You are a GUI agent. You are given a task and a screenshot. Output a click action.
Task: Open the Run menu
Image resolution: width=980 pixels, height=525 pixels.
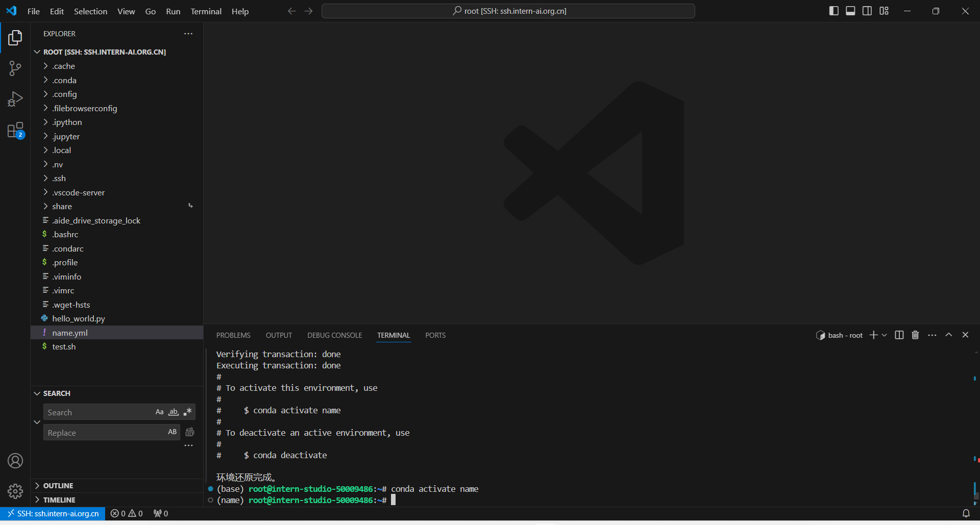click(173, 11)
